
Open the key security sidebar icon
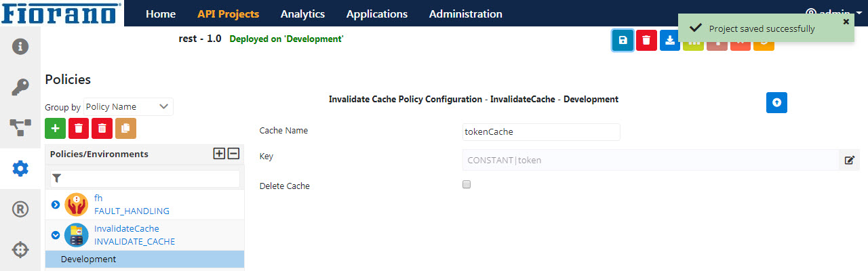pos(20,87)
